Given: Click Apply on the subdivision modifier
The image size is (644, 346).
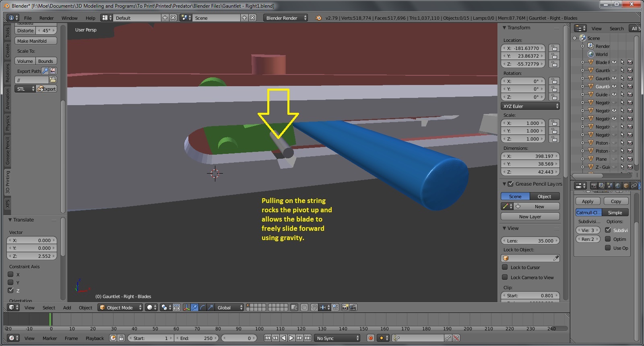Looking at the screenshot, I should (x=588, y=201).
